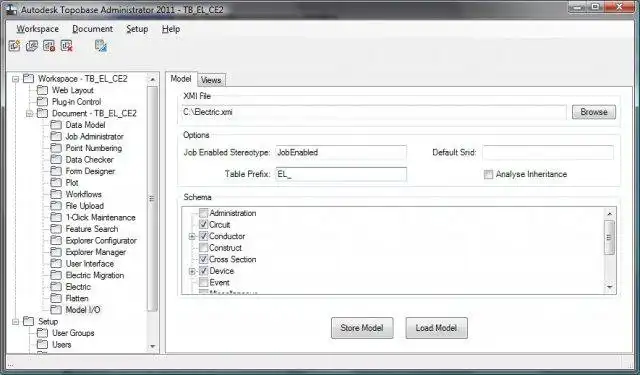Screen dimensions: 640x375
Task: Click the Data Model folder icon
Action: pyautogui.click(x=56, y=125)
